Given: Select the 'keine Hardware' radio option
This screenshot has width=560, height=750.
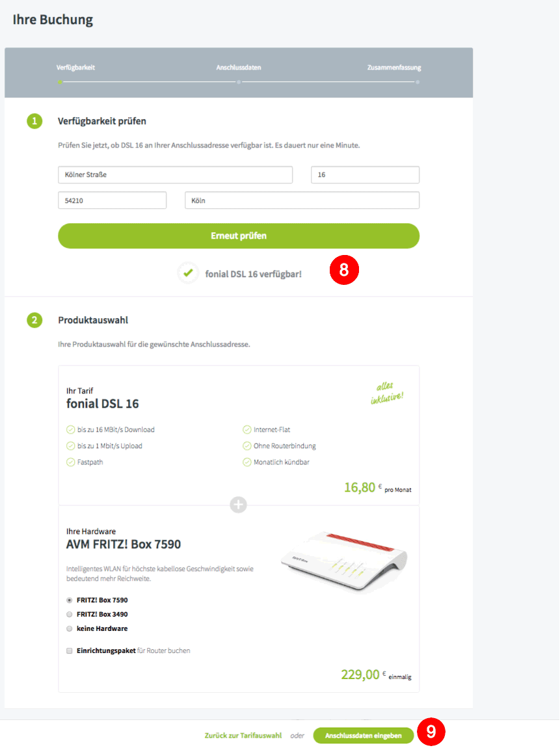Looking at the screenshot, I should [x=70, y=628].
